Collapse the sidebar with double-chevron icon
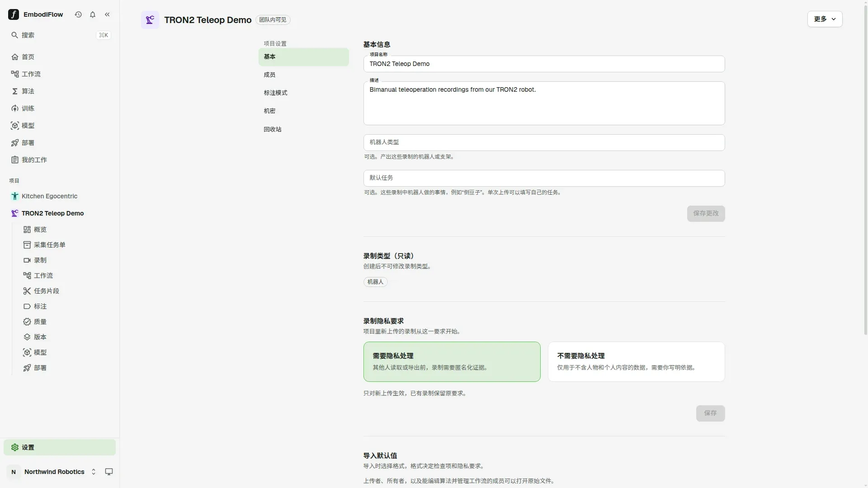Screen dimensions: 868x488 tap(107, 14)
